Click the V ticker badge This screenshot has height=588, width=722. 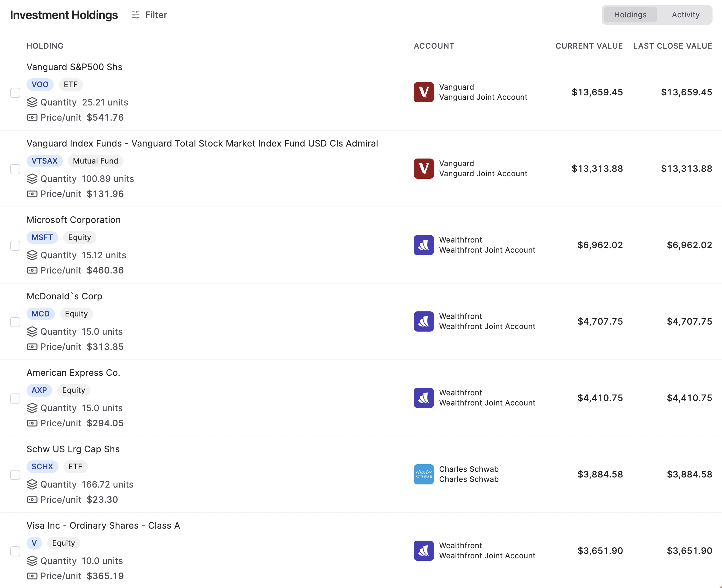[34, 543]
